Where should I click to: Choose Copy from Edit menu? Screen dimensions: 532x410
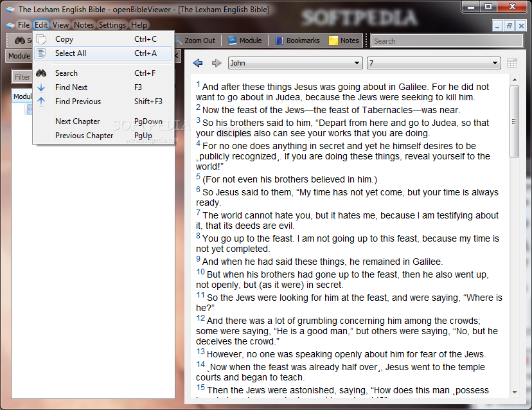coord(103,39)
